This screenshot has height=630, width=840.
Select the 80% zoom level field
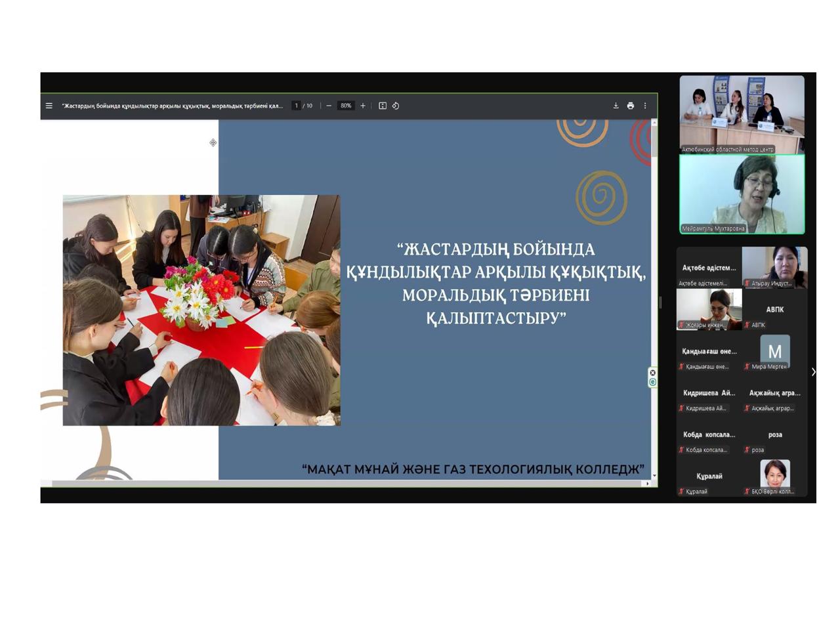click(x=346, y=106)
